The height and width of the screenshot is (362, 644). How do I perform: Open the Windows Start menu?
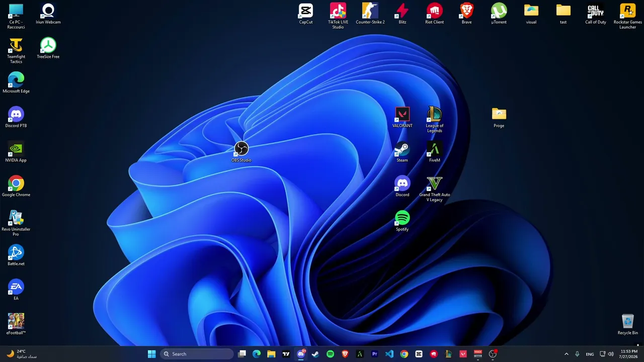click(x=151, y=354)
